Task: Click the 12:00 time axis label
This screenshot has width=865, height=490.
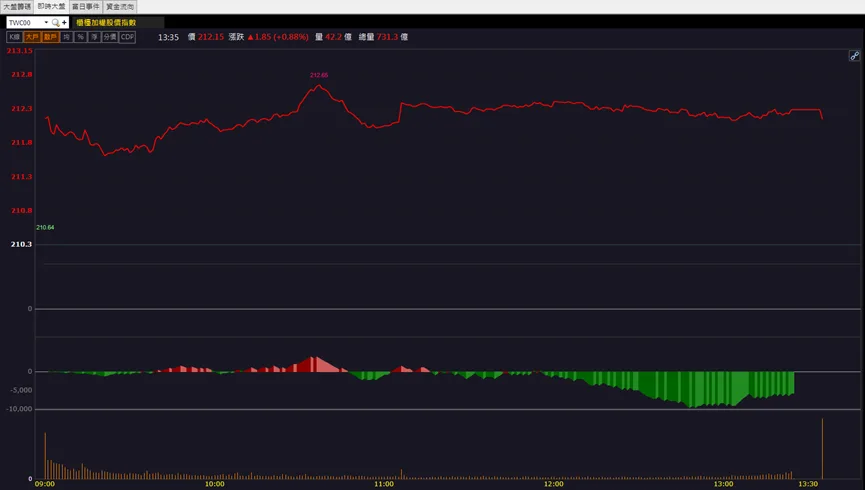Action: pyautogui.click(x=554, y=484)
